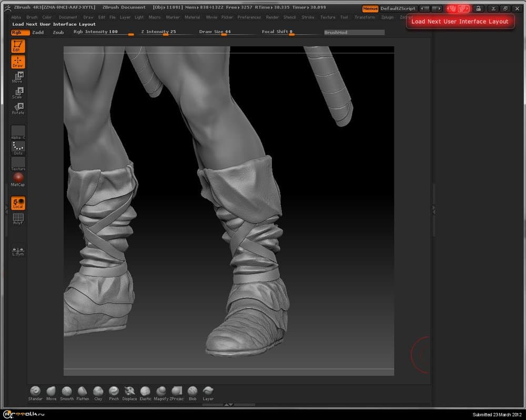
Task: Open the Layer menu in menu bar
Action: [125, 17]
